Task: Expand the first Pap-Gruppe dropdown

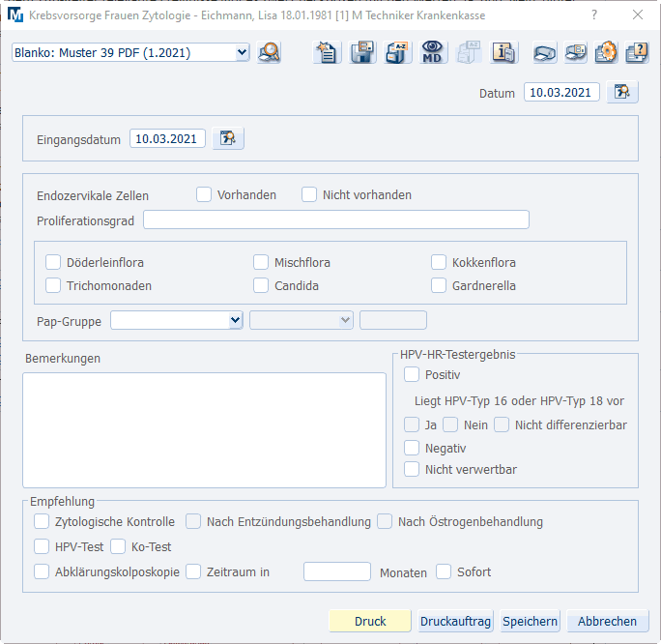Action: (177, 320)
